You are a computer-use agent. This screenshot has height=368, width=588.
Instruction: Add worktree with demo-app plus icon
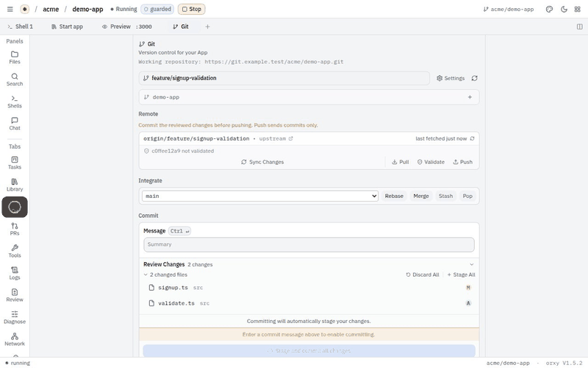(470, 97)
